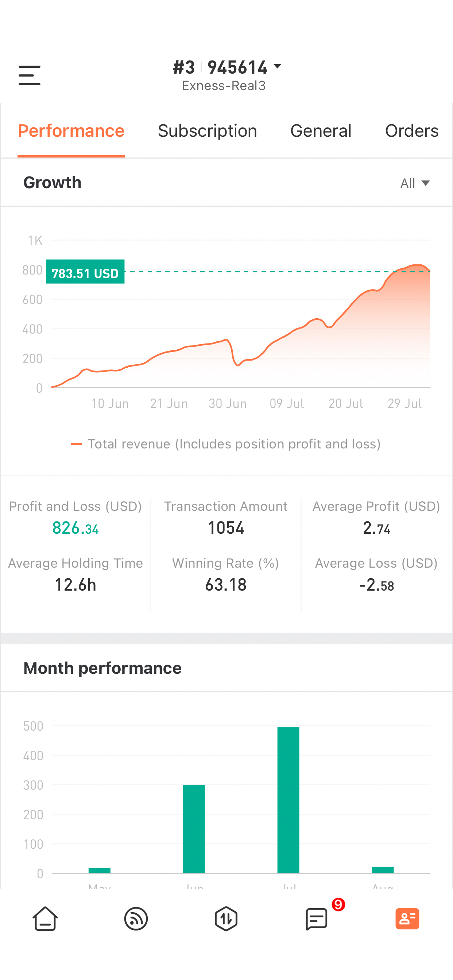This screenshot has width=453, height=980.
Task: Tap the Profit and Loss value 826.34
Action: 75,528
